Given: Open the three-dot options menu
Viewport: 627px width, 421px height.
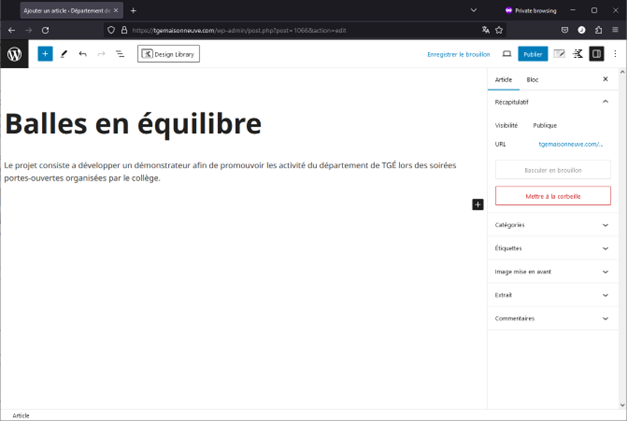Looking at the screenshot, I should point(615,54).
